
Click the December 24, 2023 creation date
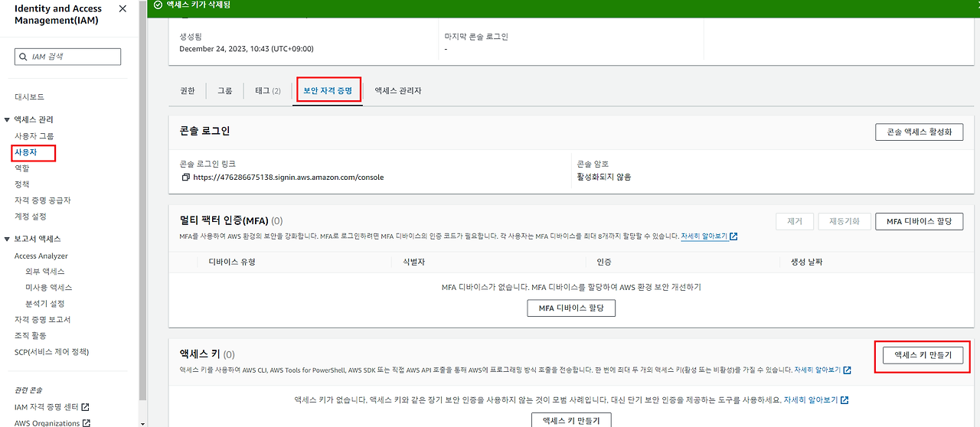247,49
